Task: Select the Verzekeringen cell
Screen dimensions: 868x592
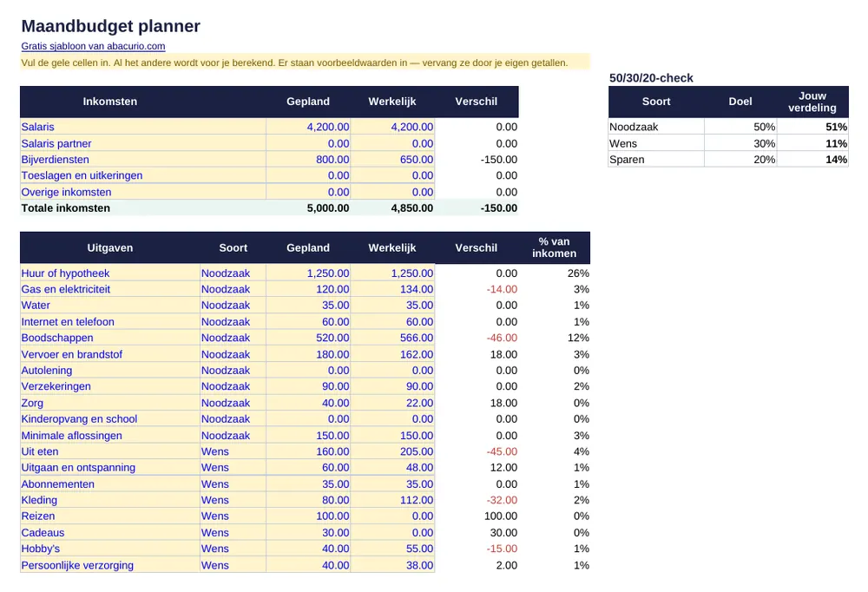Action: [x=110, y=386]
